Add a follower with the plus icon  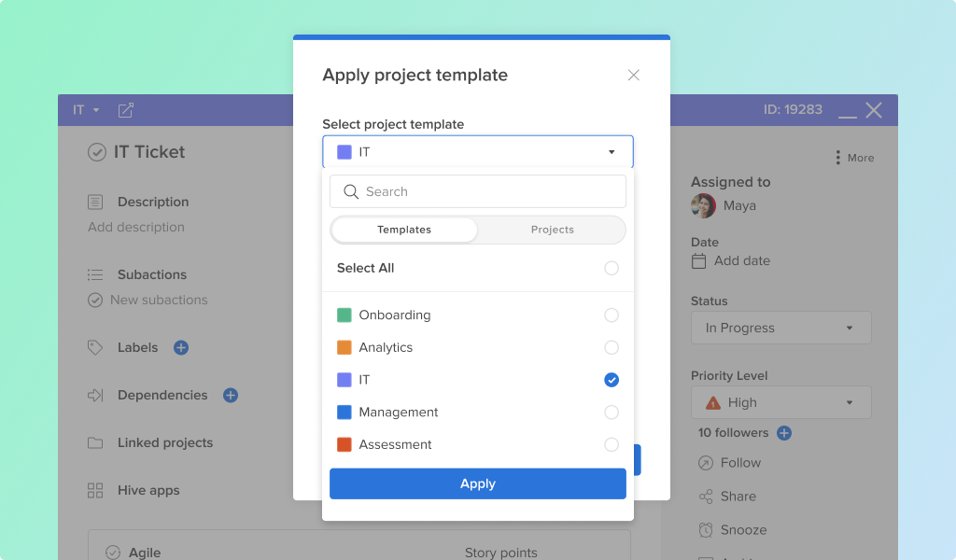coord(784,433)
